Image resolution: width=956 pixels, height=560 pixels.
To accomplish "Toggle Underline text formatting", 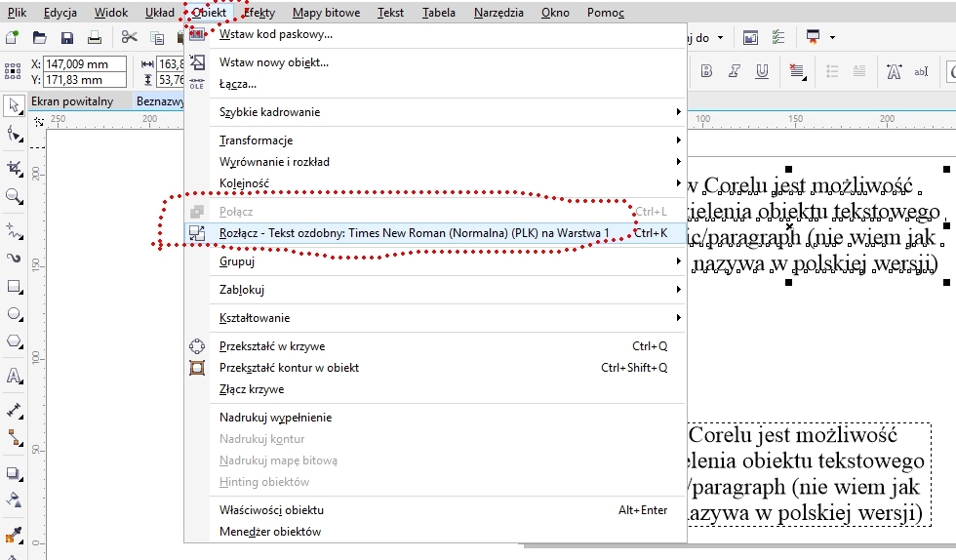I will 762,71.
